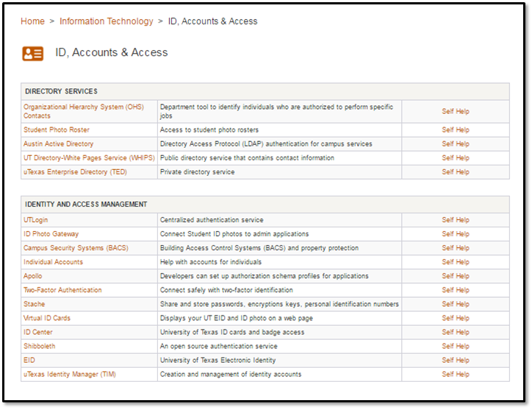Viewport: 532px width, 409px height.
Task: Click Individual Accounts link
Action: pos(53,262)
